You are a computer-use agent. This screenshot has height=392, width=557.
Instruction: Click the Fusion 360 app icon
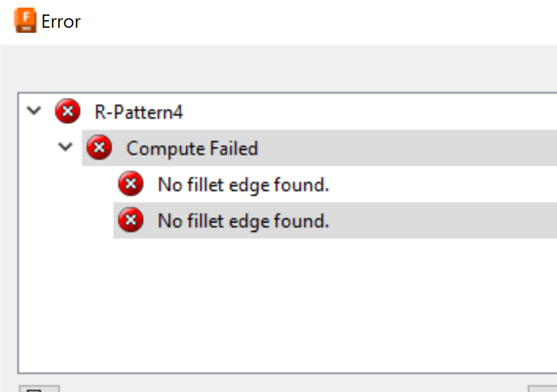coord(26,21)
